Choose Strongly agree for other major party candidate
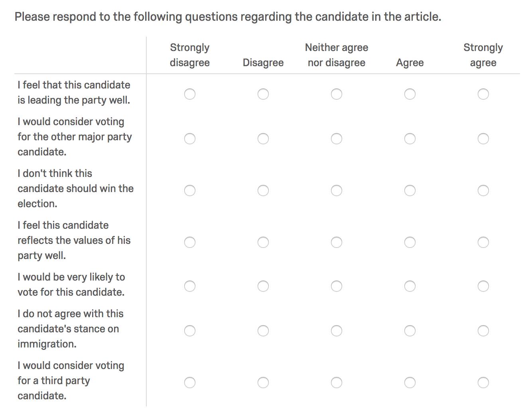Image resolution: width=524 pixels, height=420 pixels. point(483,139)
